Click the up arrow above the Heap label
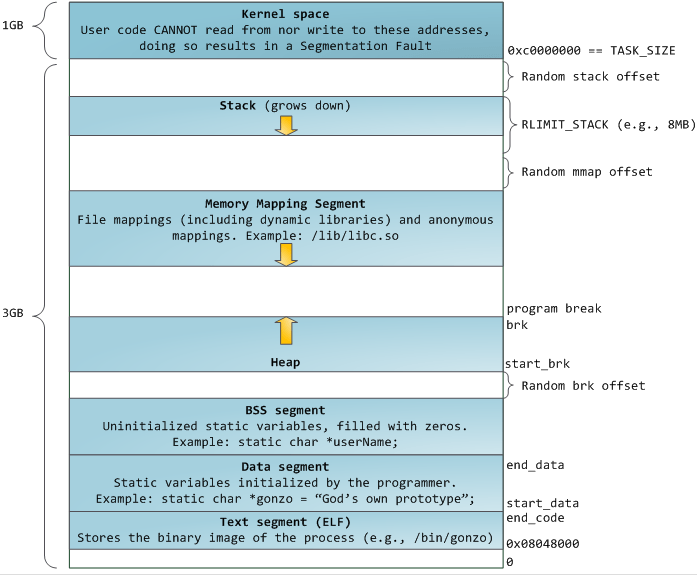This screenshot has height=582, width=697. click(286, 331)
